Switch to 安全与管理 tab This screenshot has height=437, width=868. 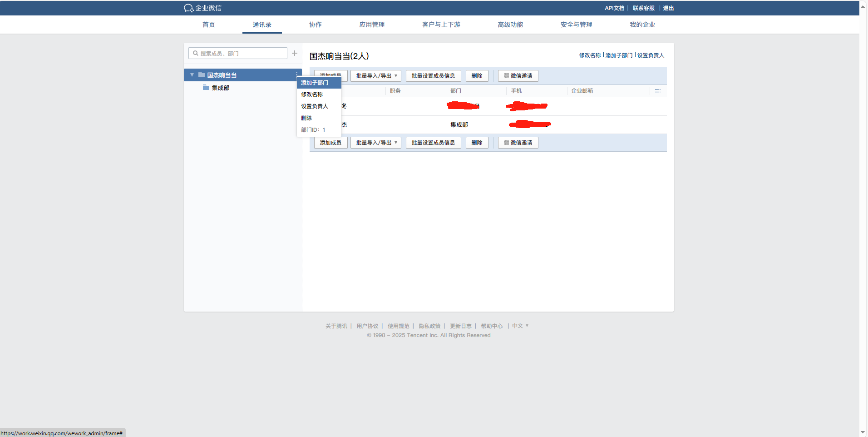577,25
